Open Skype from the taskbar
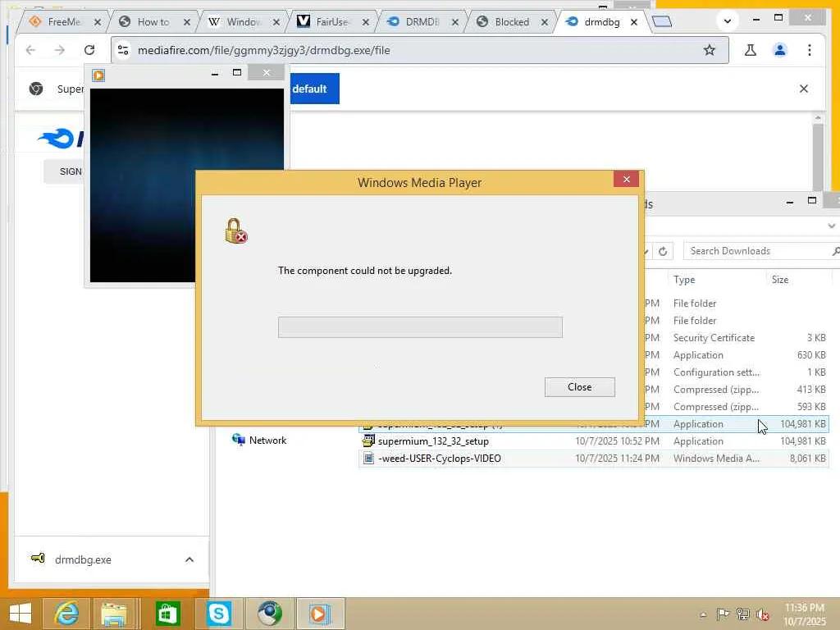840x630 pixels. coord(219,614)
